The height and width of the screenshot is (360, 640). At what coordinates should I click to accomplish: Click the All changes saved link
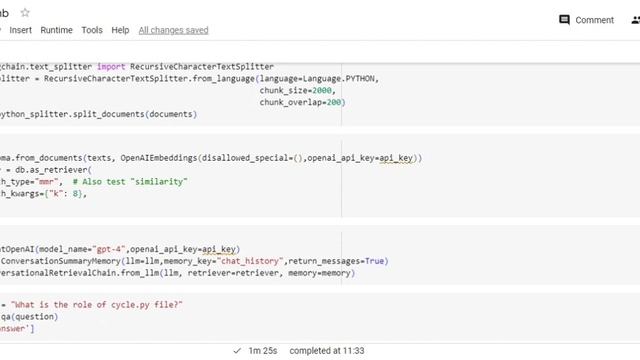tap(173, 30)
